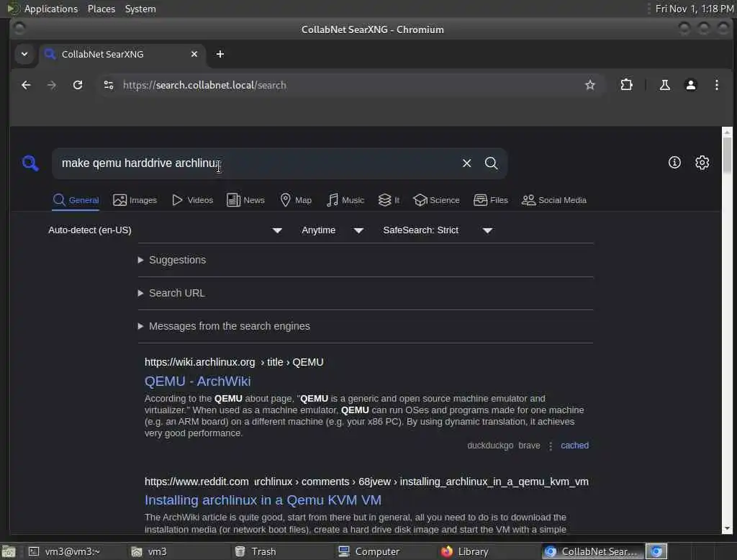Switch to the News category
The width and height of the screenshot is (737, 560).
pyautogui.click(x=245, y=200)
